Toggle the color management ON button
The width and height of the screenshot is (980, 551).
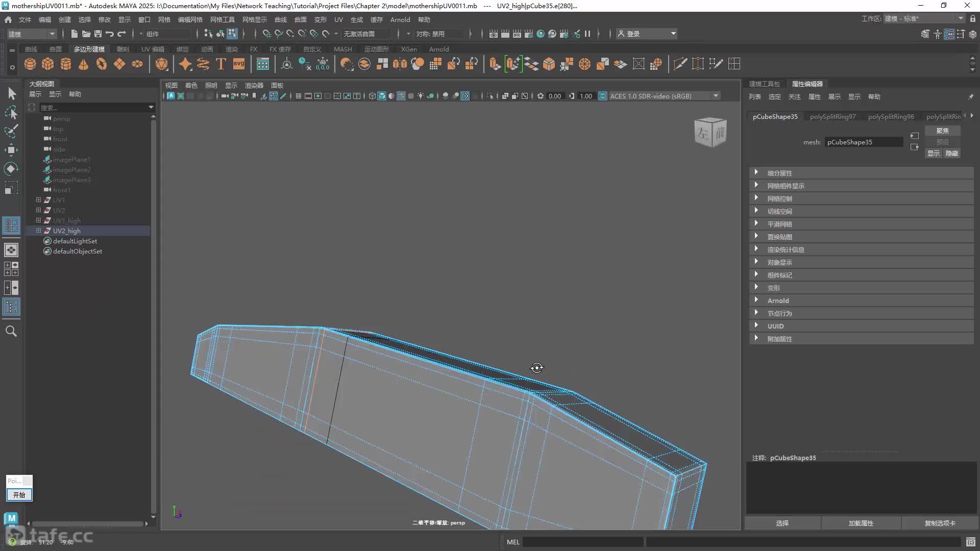click(603, 96)
